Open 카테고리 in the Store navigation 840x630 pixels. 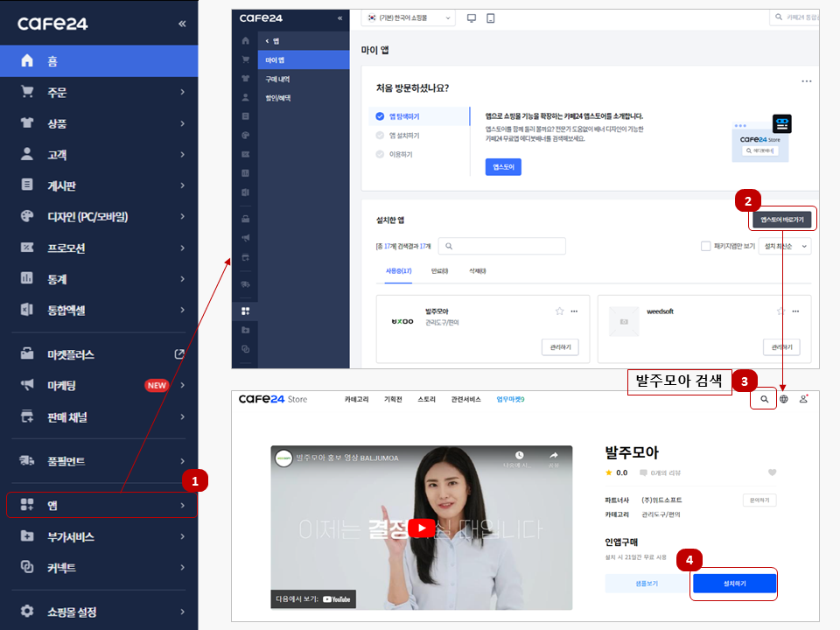tap(357, 399)
